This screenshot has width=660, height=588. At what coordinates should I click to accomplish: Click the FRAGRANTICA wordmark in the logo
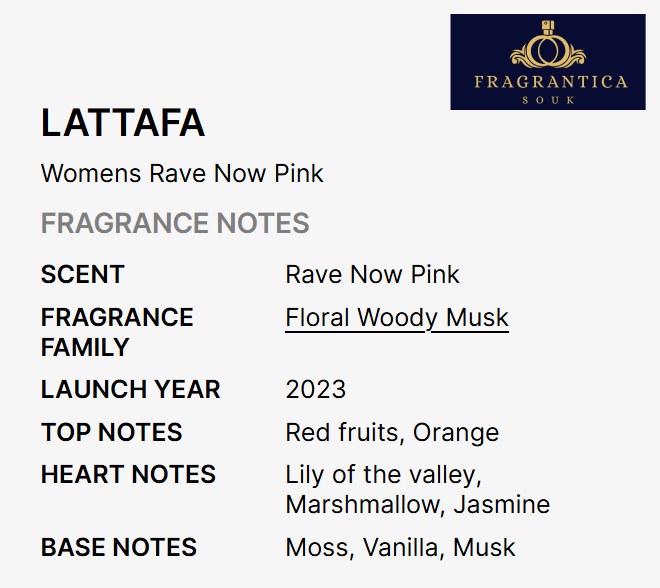click(548, 81)
